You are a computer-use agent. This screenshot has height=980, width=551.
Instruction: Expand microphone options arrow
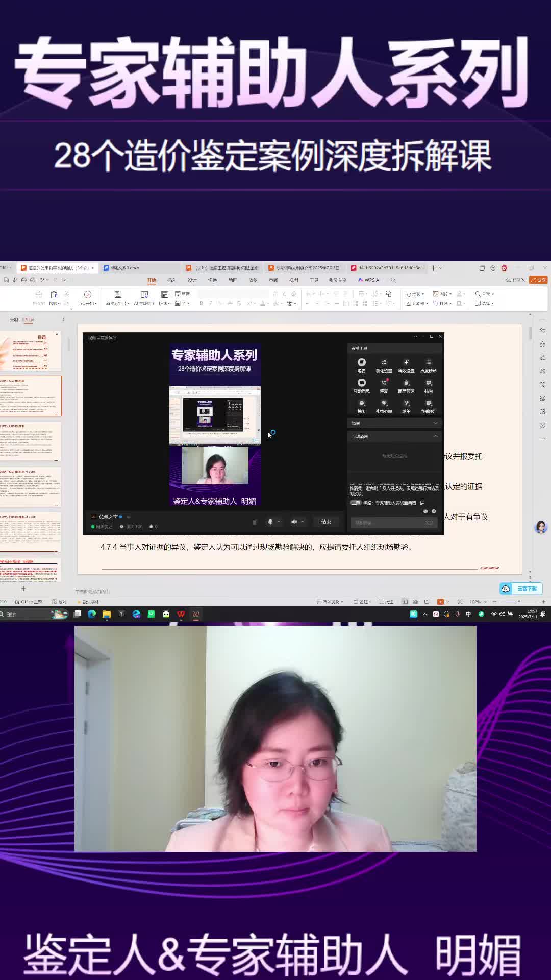coord(279,521)
